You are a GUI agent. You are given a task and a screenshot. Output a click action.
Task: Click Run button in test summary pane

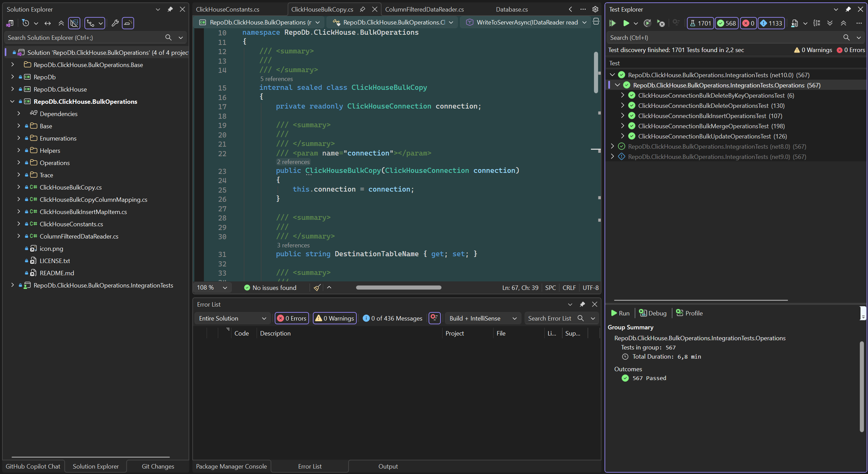point(620,313)
